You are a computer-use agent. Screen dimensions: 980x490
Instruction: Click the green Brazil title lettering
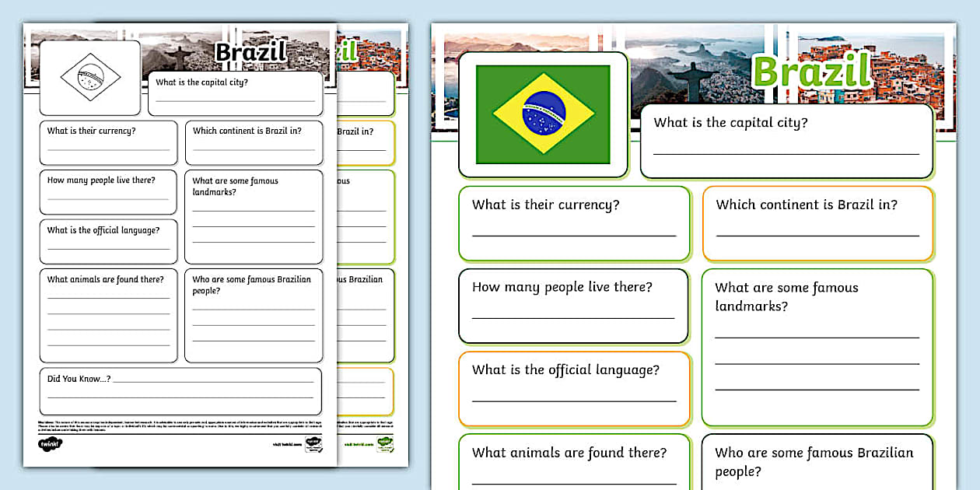pos(814,72)
